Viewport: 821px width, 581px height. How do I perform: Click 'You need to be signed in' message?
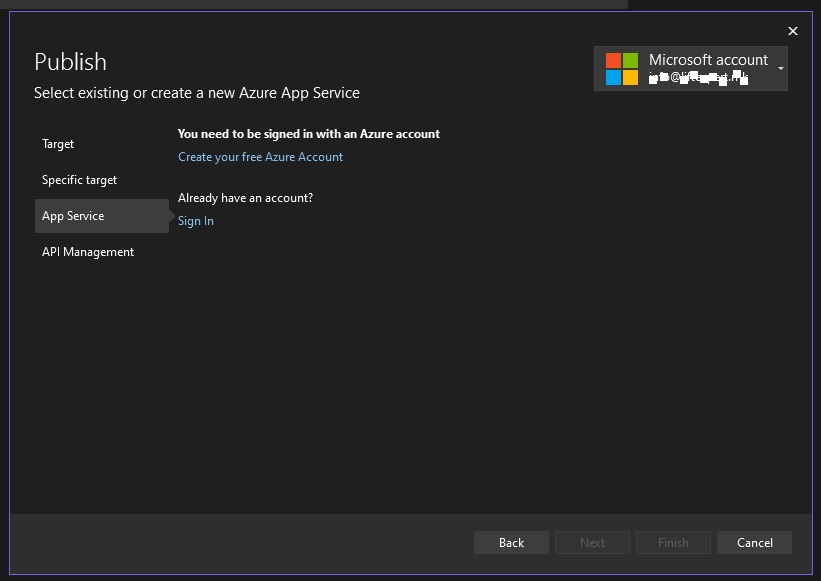(309, 134)
